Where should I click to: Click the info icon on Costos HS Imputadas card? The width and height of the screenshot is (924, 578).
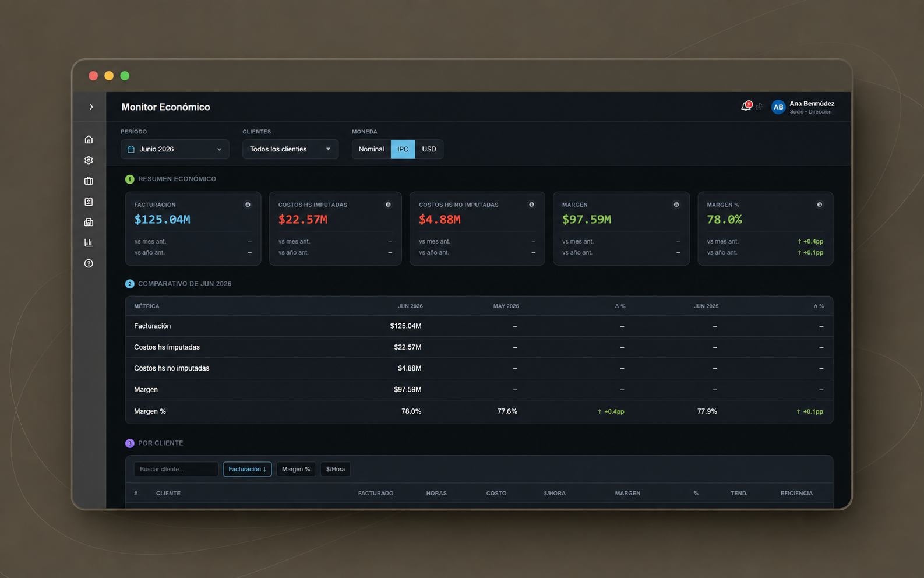tap(388, 205)
